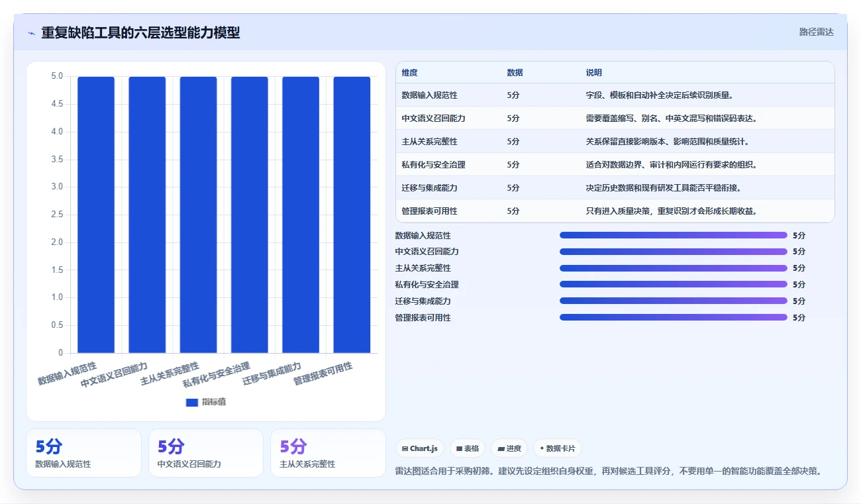
Task: Click the 数据输入规范性 bar in chart
Action: pos(96,215)
